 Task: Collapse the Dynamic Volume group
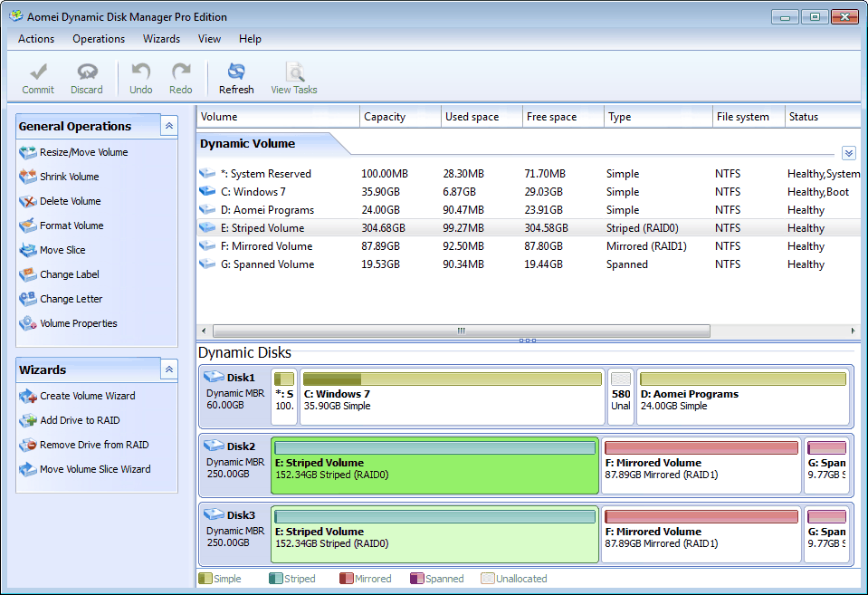(x=848, y=153)
